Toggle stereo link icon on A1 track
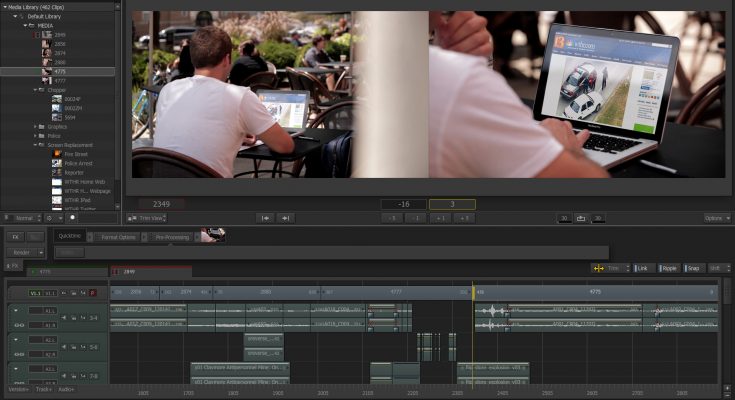The image size is (735, 400). click(x=19, y=325)
